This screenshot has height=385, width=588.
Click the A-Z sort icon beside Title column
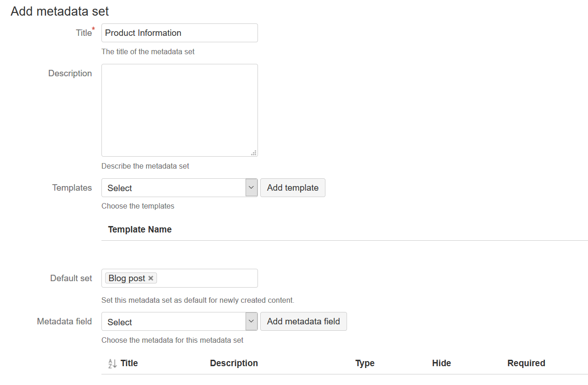click(112, 363)
